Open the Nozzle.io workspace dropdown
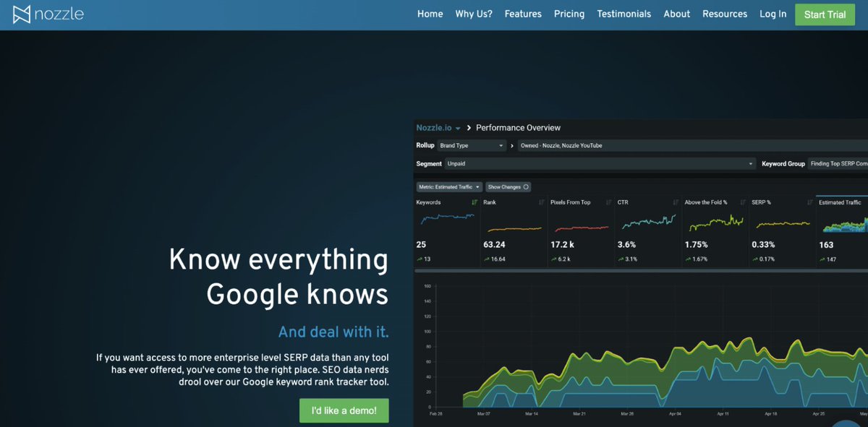Screen dimensions: 868x427 [438, 128]
